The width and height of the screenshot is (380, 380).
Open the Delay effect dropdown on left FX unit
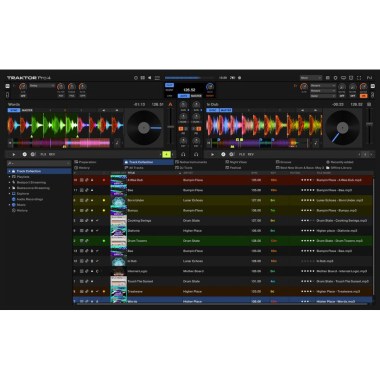click(42, 86)
